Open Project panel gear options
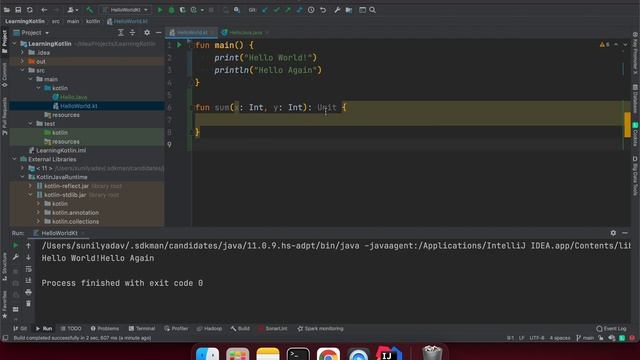Image resolution: width=640 pixels, height=360 pixels. point(147,33)
